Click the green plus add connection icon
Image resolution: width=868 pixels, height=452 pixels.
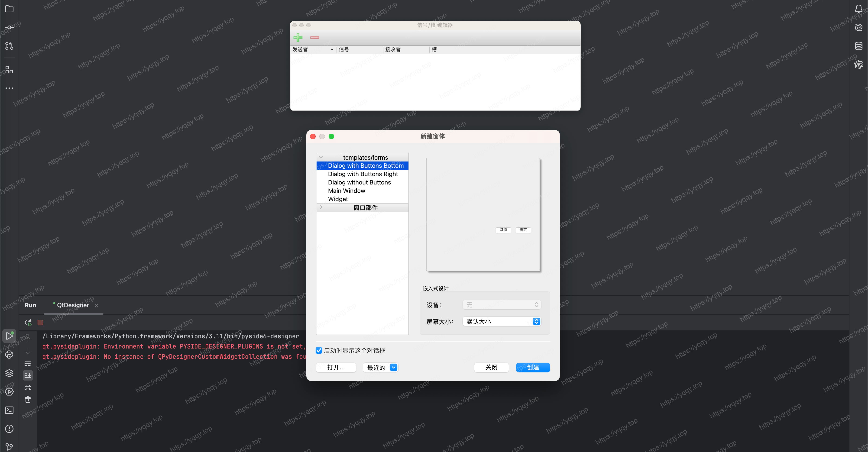(x=298, y=37)
